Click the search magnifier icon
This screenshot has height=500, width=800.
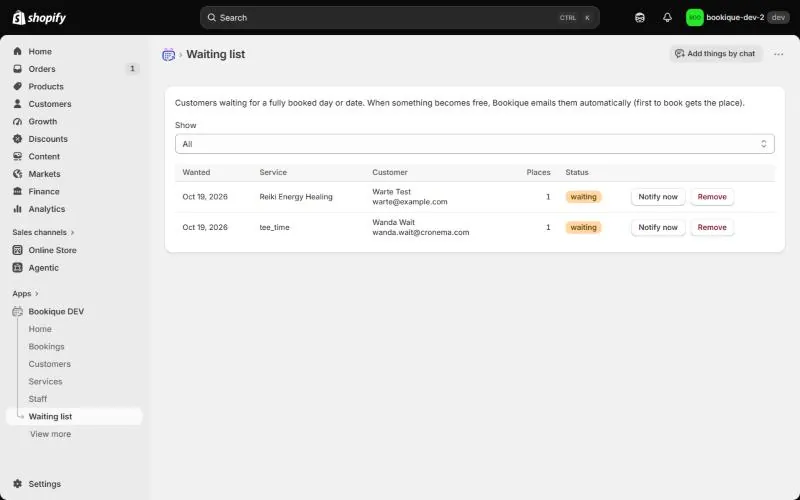211,17
